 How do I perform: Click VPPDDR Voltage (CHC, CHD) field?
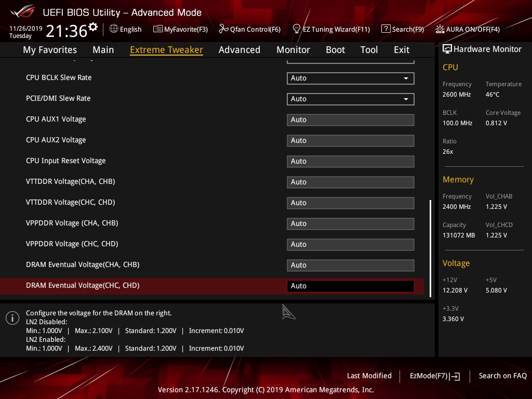point(351,245)
